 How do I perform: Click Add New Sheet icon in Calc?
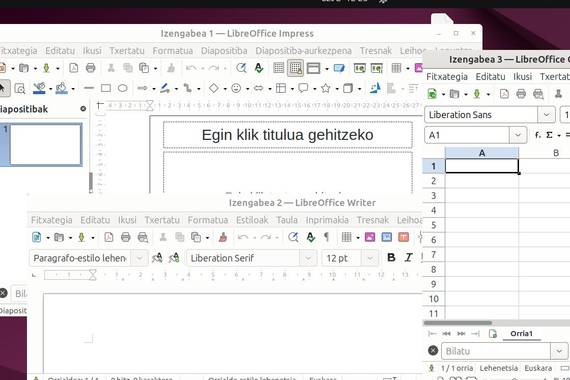tap(493, 333)
